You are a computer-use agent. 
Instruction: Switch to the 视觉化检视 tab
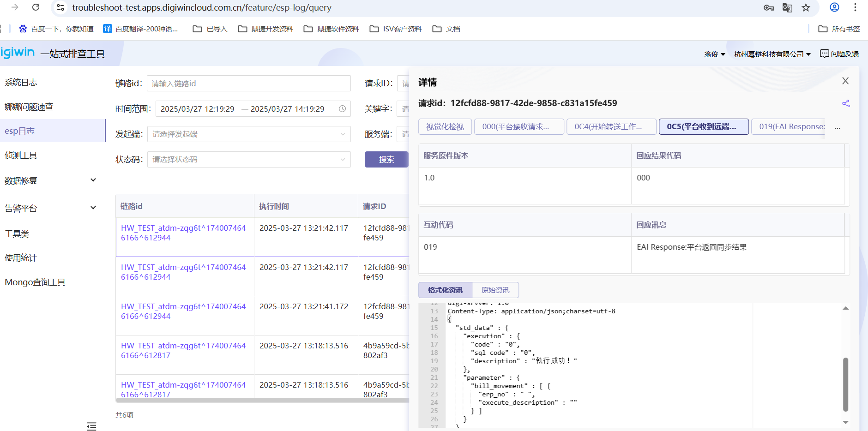pyautogui.click(x=445, y=126)
